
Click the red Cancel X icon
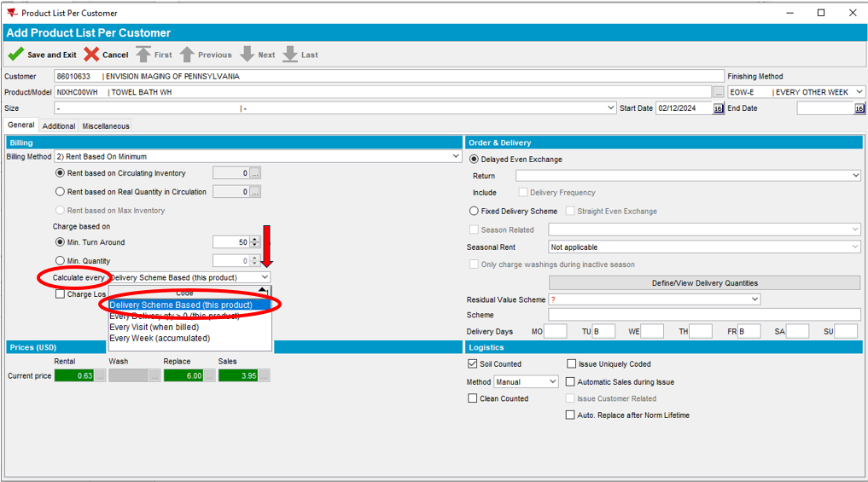click(91, 55)
